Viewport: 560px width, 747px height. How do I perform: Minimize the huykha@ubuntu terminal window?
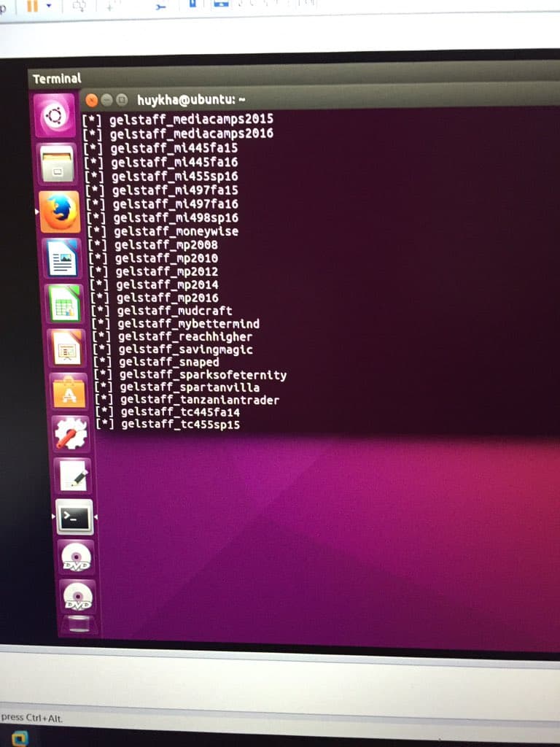pyautogui.click(x=106, y=99)
